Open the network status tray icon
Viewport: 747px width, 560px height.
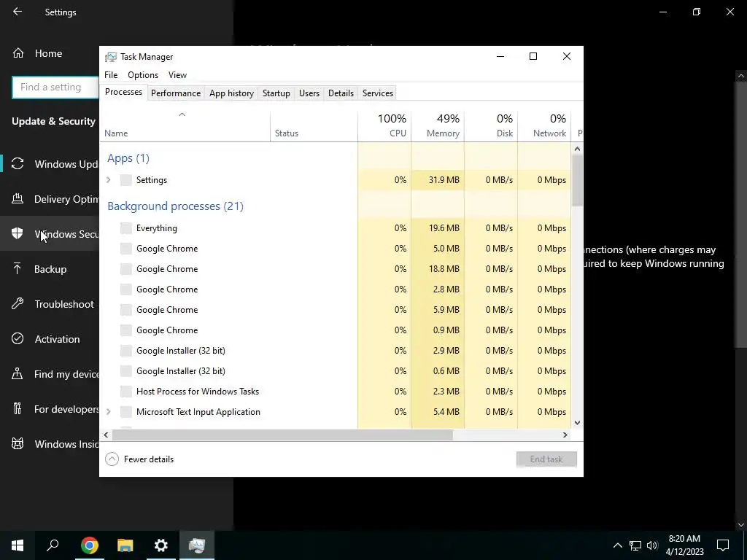click(x=635, y=545)
